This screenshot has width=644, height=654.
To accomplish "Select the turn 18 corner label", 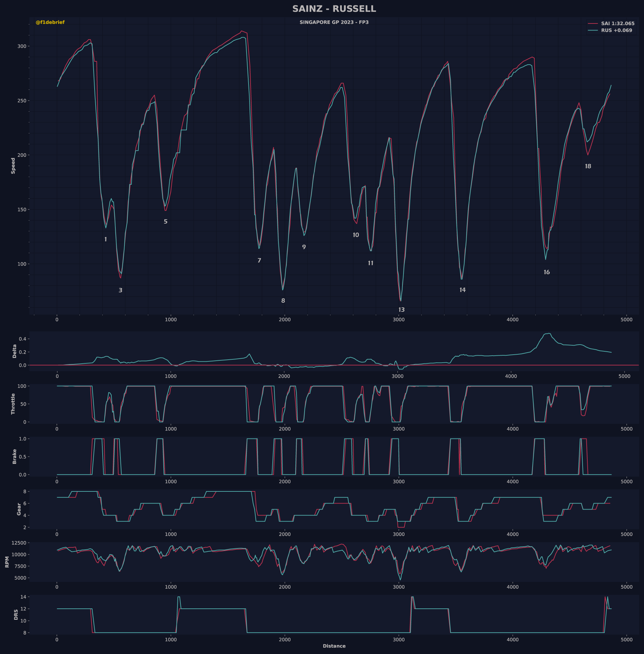I will pyautogui.click(x=588, y=166).
